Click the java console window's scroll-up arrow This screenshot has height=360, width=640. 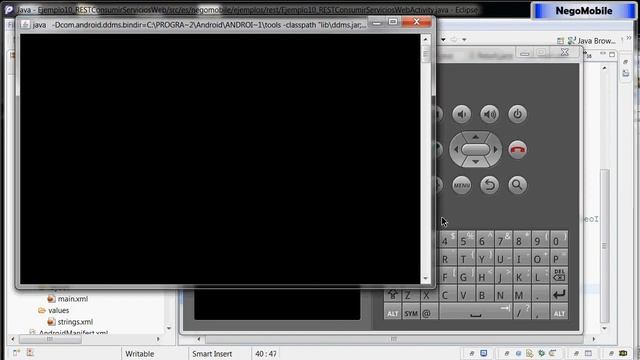coord(425,40)
